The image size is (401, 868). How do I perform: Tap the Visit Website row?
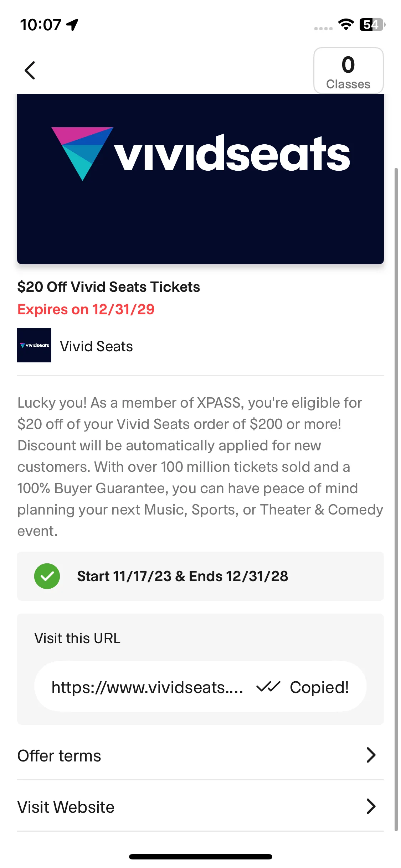pos(192,807)
